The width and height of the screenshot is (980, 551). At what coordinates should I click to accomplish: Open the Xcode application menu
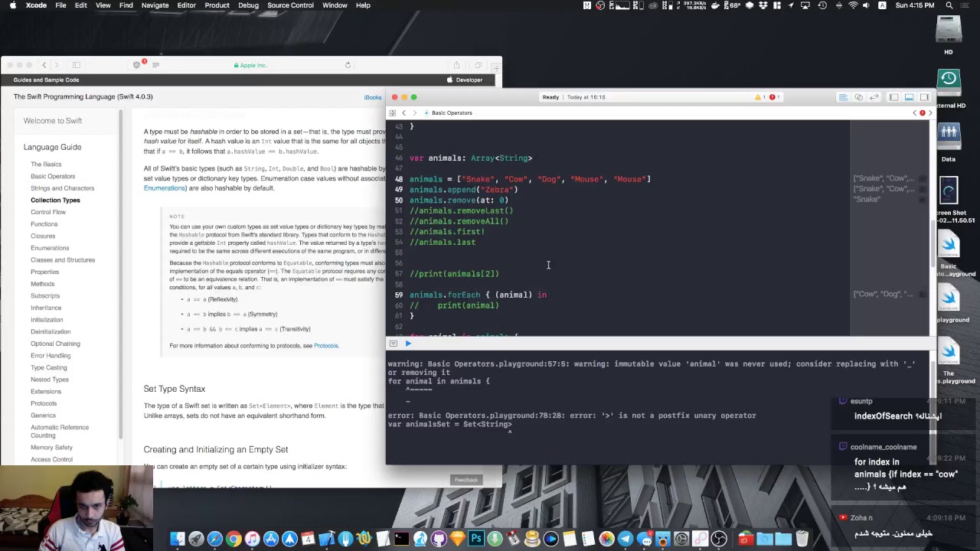tap(35, 5)
